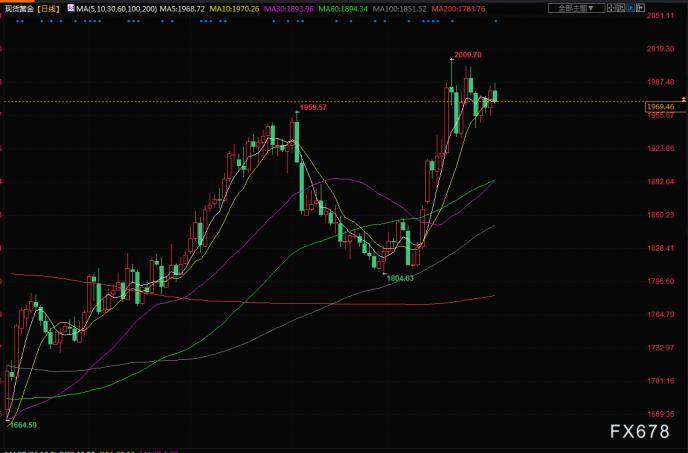Click the 1804.63 low price marker
Screen dimensions: 688x453
(401, 277)
